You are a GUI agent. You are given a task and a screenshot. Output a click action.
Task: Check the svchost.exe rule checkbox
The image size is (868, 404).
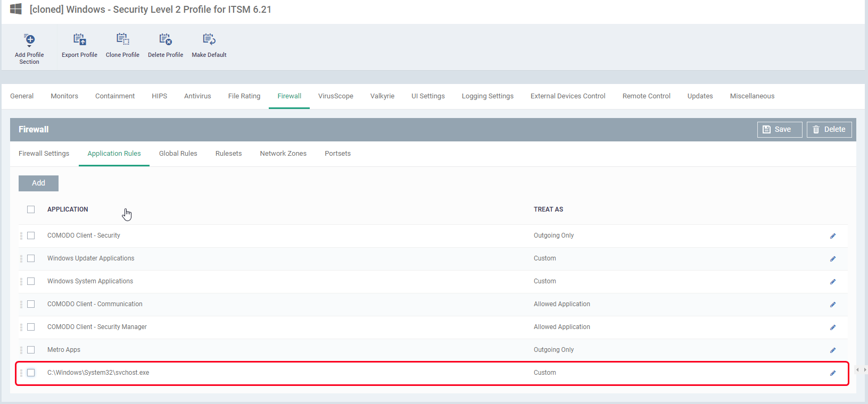tap(31, 373)
